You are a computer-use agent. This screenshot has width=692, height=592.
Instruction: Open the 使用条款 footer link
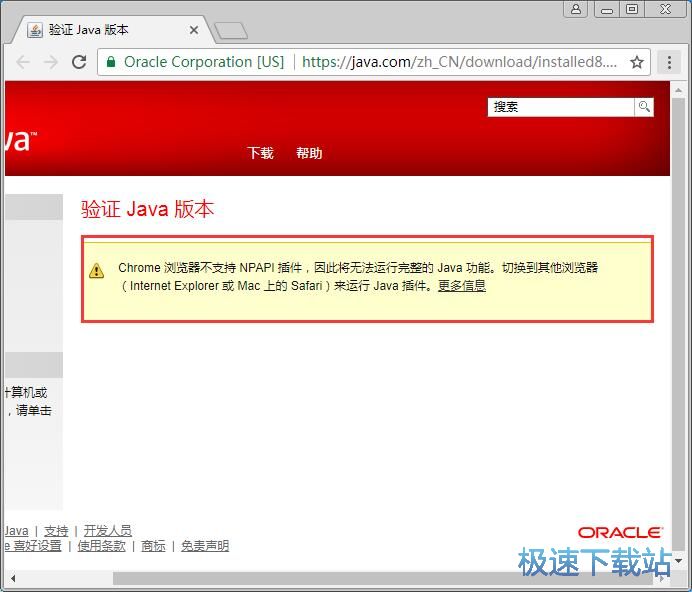(x=102, y=546)
